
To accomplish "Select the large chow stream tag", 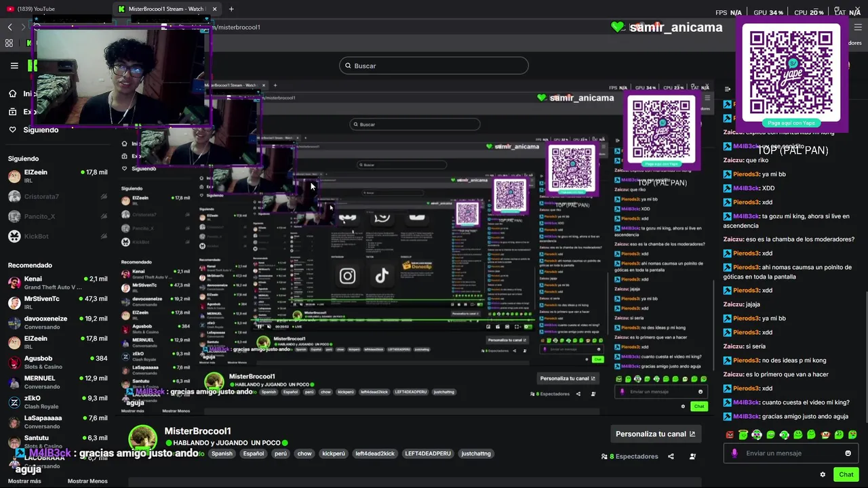I will coord(304,453).
